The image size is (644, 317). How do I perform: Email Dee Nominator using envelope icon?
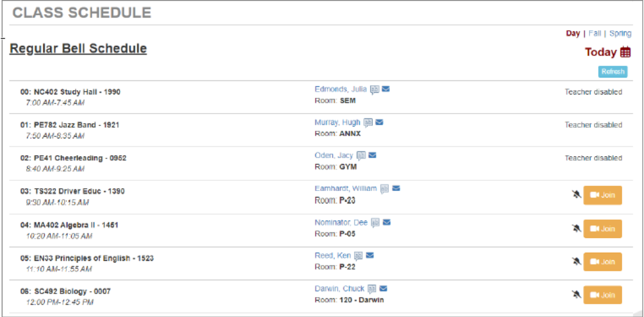[x=387, y=222]
